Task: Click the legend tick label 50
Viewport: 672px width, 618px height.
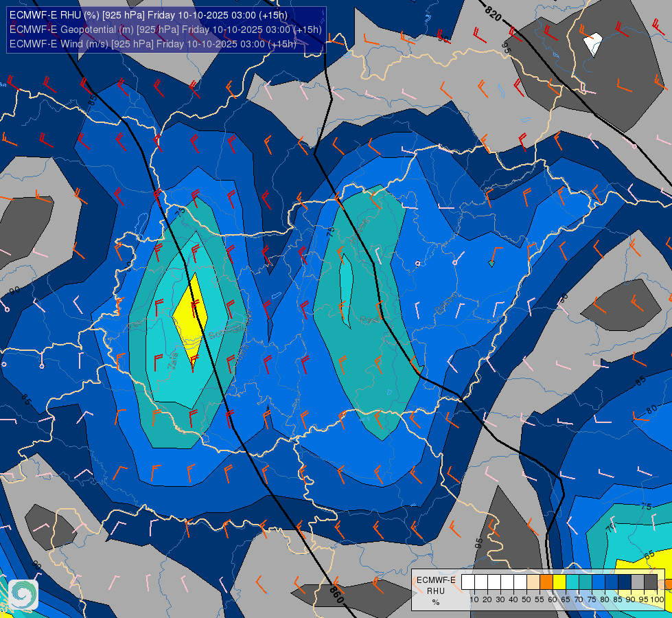Action: [526, 599]
